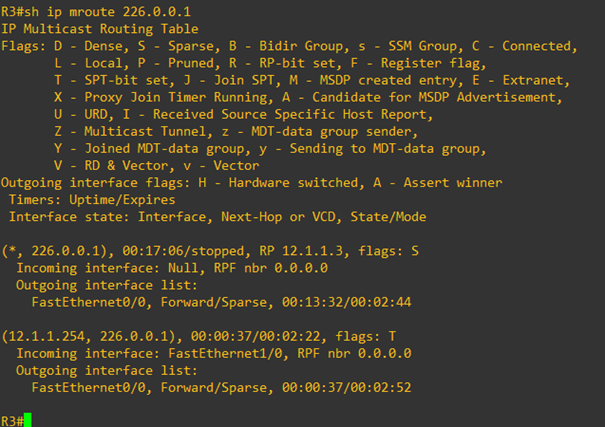Click the first FastEthernet0/0 outgoing interface

[x=88, y=302]
